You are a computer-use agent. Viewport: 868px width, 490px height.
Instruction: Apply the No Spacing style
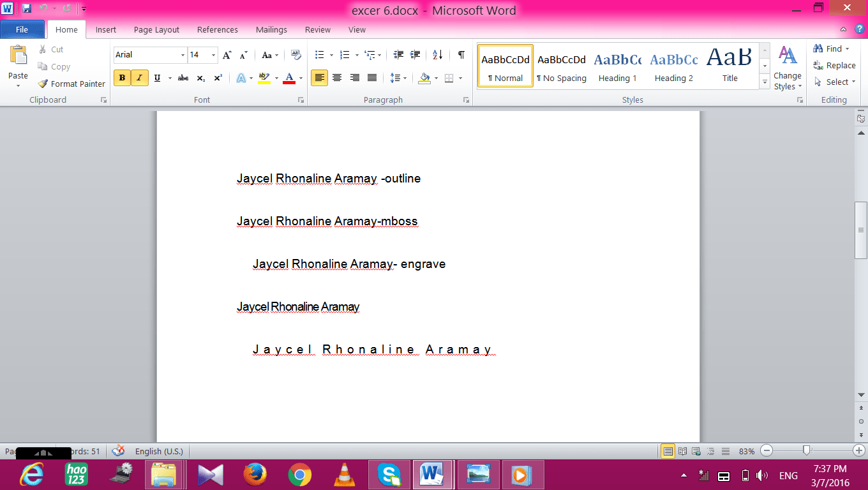(x=561, y=66)
